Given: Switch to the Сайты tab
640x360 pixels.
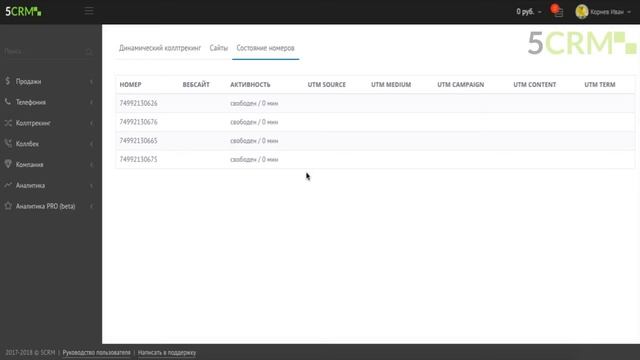Looking at the screenshot, I should [x=219, y=48].
